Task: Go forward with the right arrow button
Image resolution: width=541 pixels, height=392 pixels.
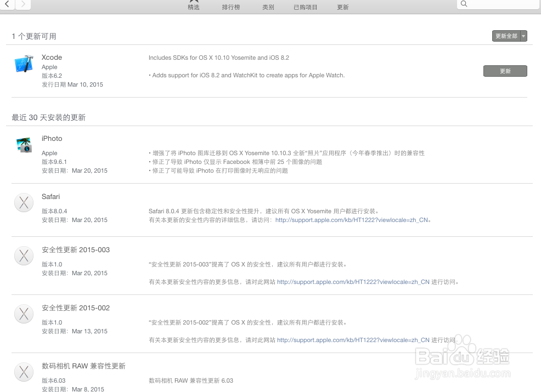Action: click(x=23, y=4)
